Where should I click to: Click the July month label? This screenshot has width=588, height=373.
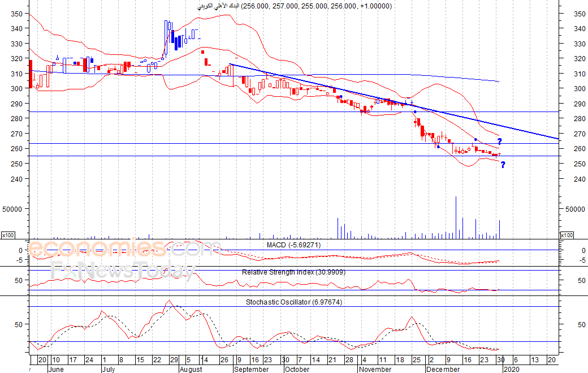click(109, 369)
